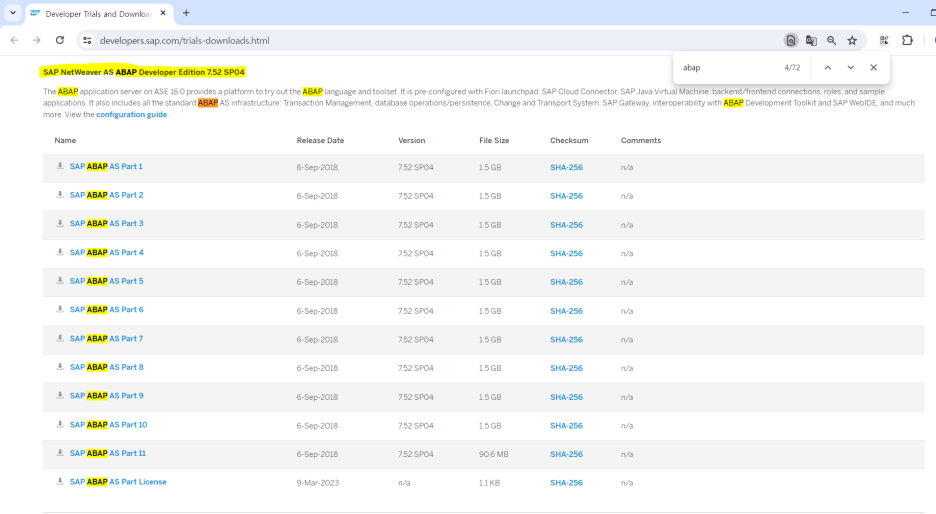Select the Developer Trials and Downloads tab
936x514 pixels.
click(x=98, y=14)
